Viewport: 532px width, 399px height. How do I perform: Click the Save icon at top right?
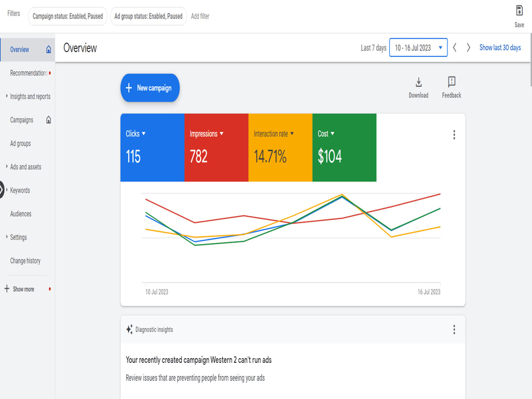coord(519,11)
